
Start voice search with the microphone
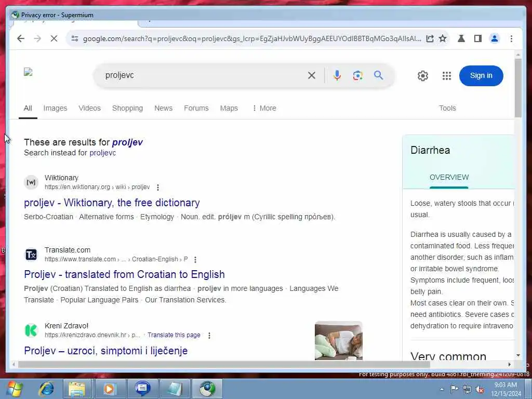pyautogui.click(x=337, y=75)
